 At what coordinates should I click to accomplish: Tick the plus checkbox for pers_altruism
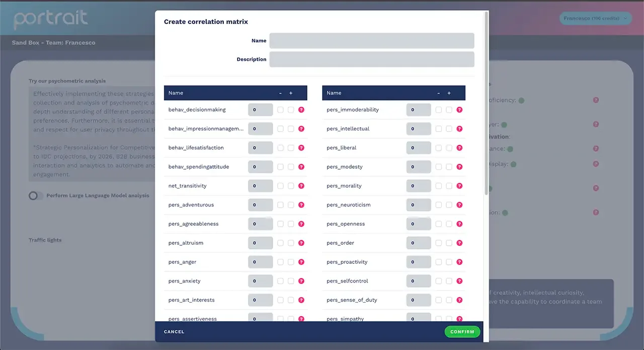tap(291, 243)
